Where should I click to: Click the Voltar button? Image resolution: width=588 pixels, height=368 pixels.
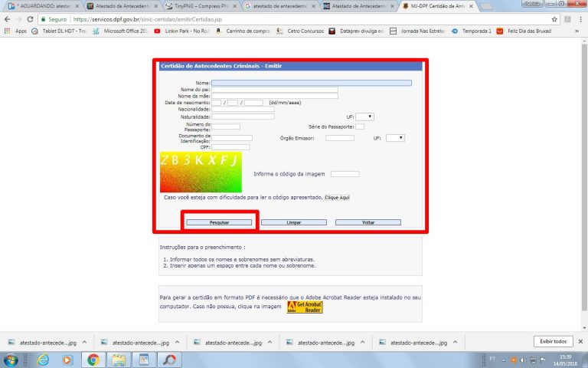click(x=368, y=222)
